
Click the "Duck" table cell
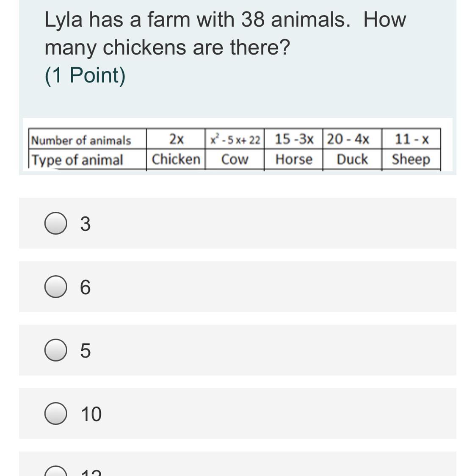[x=352, y=159]
